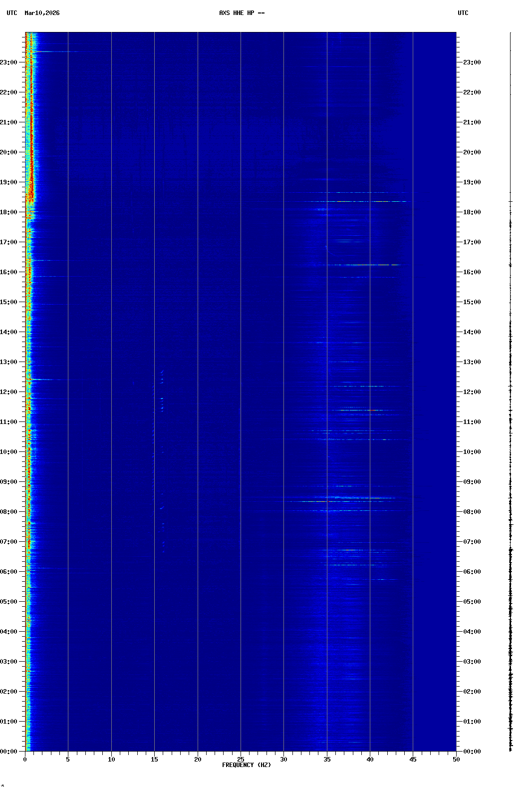
Task: Click the low-frequency streak near 12:25
Action: click(x=40, y=380)
